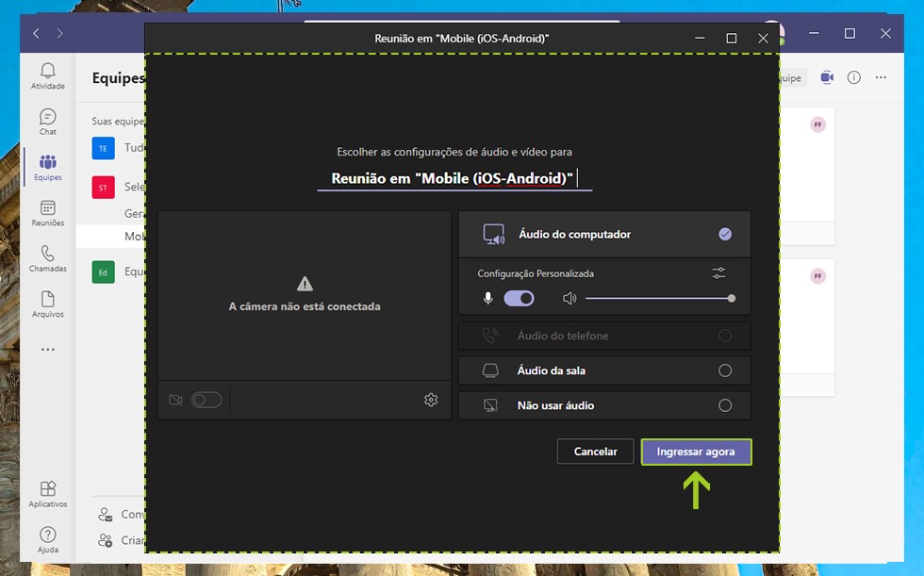This screenshot has height=576, width=924.
Task: Open the Chat sidebar icon
Action: pos(47,122)
